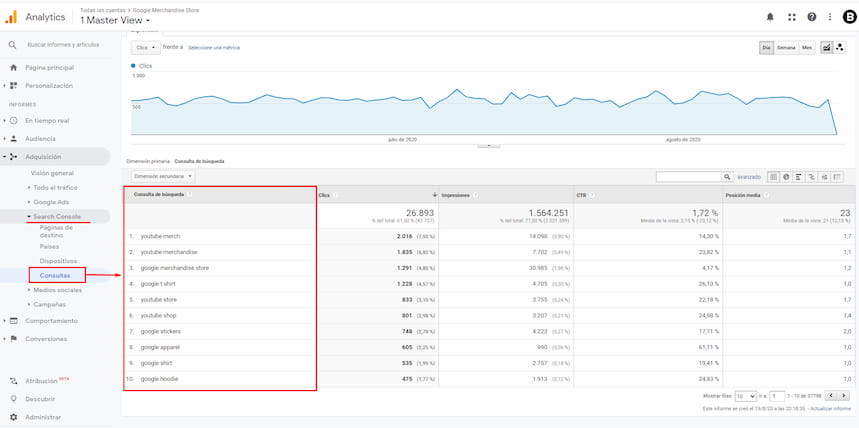Viewport: 859px width, 428px height.
Task: Go to next page of results arrow
Action: [x=844, y=396]
